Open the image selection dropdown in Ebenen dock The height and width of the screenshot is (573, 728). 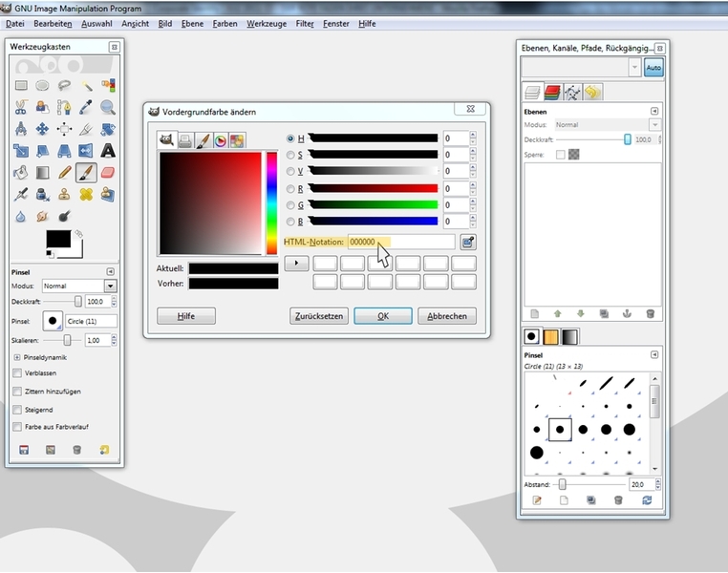(x=581, y=68)
